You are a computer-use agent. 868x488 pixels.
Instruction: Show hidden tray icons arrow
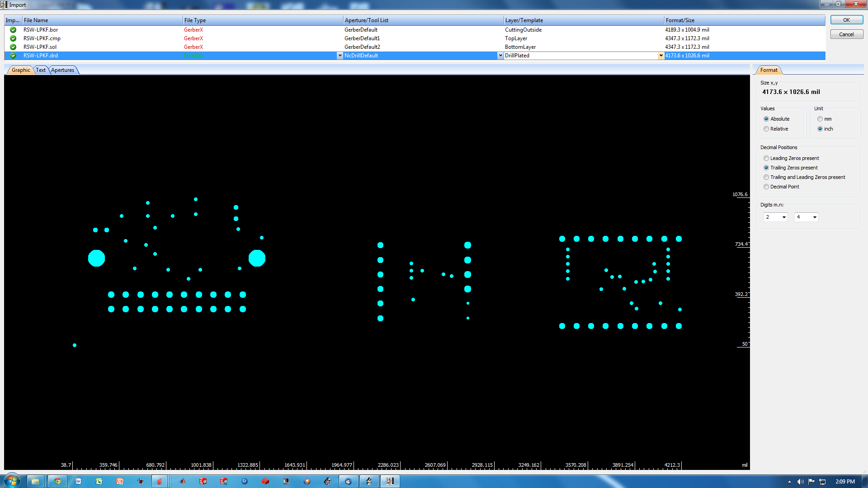(789, 482)
